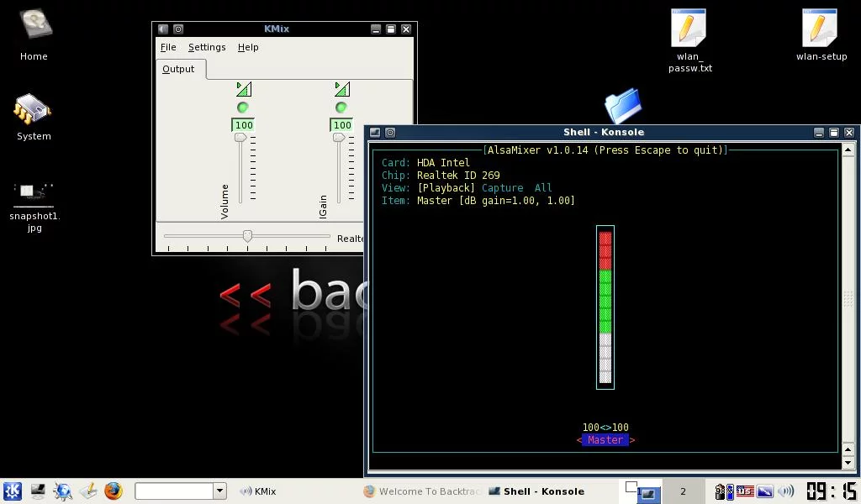Select the Output tab in KMix
861x504 pixels.
(x=178, y=69)
